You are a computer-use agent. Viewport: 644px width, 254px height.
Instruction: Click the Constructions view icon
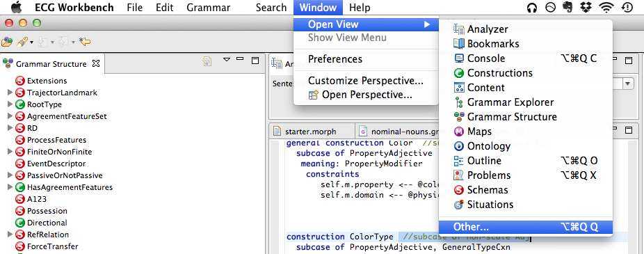[458, 73]
